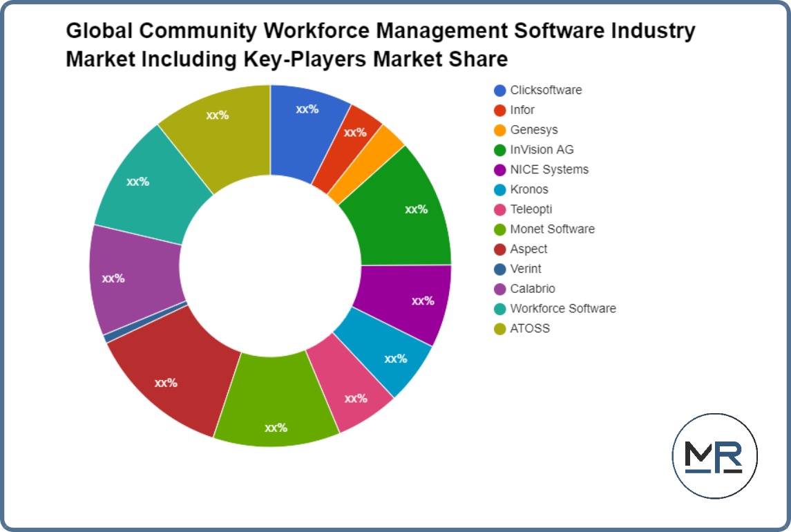Select the Aspect legend label
This screenshot has height=532, width=791.
click(x=528, y=249)
